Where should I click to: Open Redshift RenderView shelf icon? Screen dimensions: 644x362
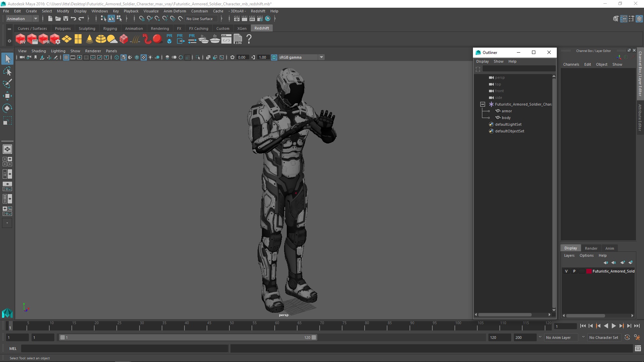pos(21,39)
